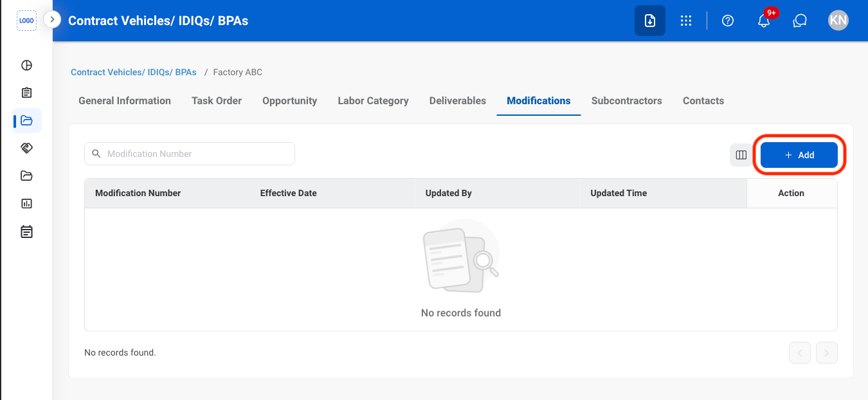Open the column settings icon button
The image size is (868, 400).
click(x=741, y=155)
